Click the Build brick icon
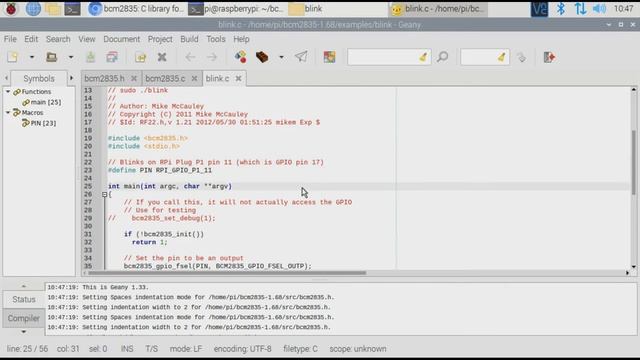Image resolution: width=640 pixels, height=360 pixels. click(262, 57)
